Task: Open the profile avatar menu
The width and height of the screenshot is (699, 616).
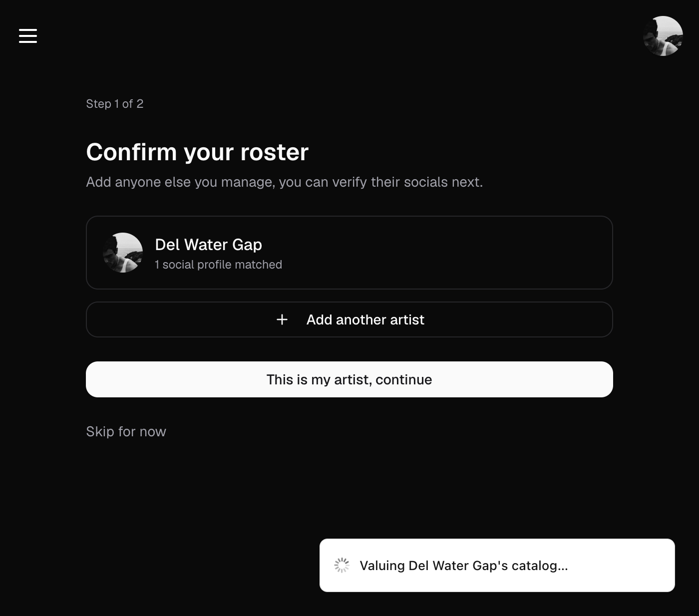Action: point(663,36)
